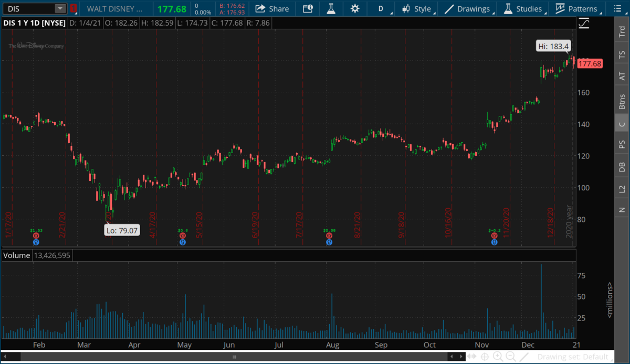
Task: Open the AT sidebar tab
Action: tap(622, 77)
